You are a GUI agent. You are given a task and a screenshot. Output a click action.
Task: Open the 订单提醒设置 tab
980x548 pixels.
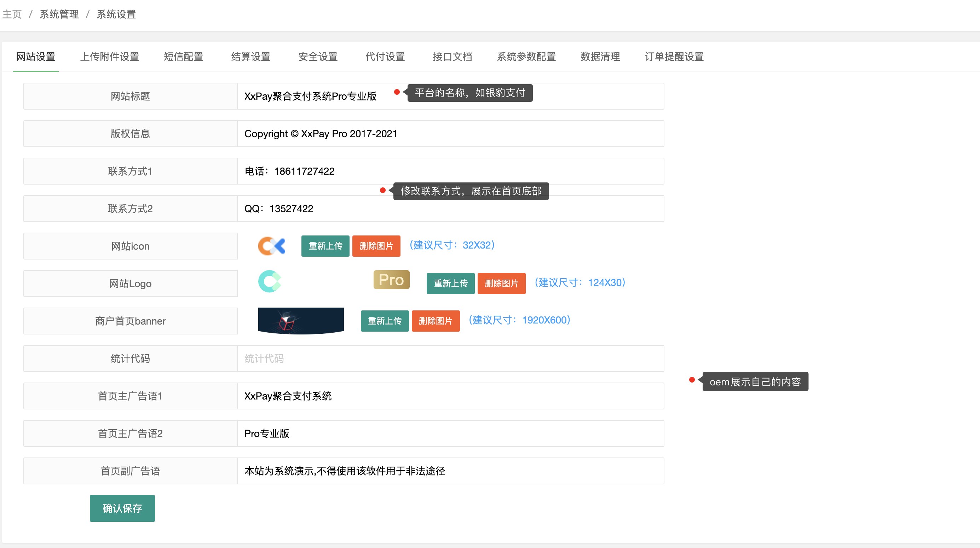pos(674,57)
